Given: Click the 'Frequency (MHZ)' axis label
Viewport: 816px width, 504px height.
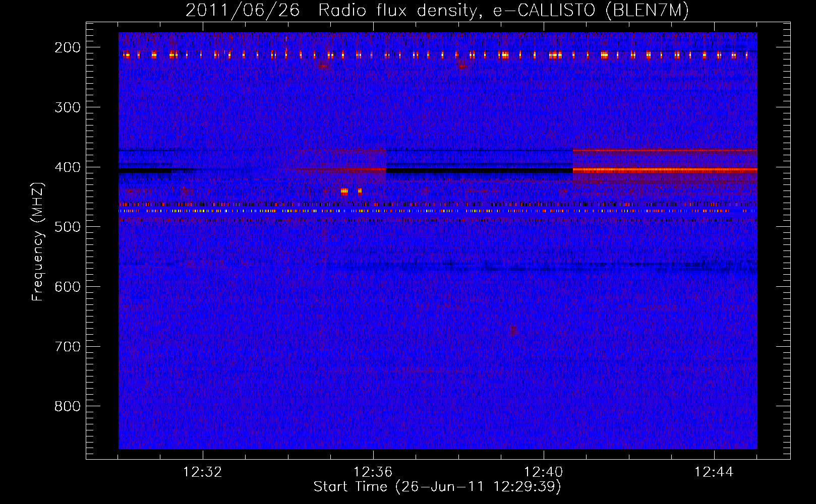Looking at the screenshot, I should pyautogui.click(x=38, y=241).
